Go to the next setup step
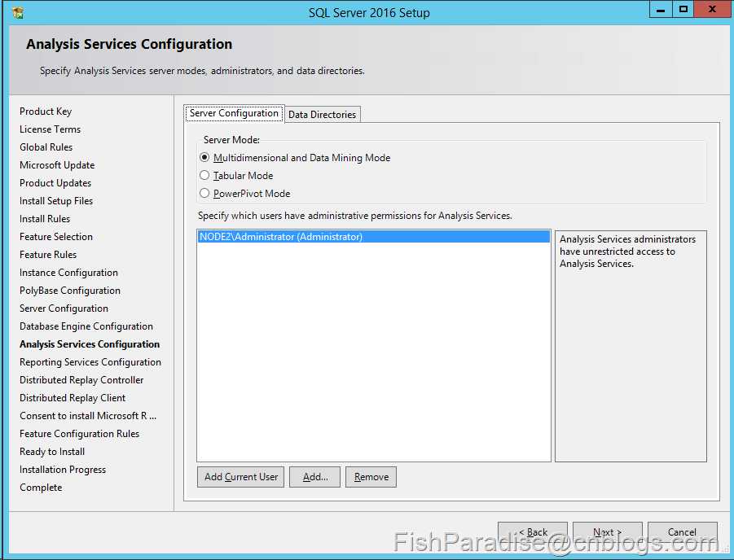Screen dimensions: 734x560 click(608, 532)
